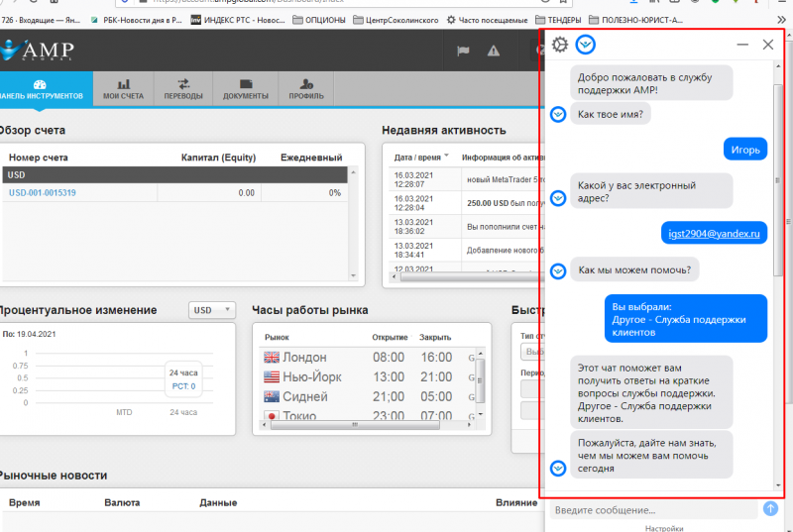Sort markets by Закрыть column

(435, 337)
